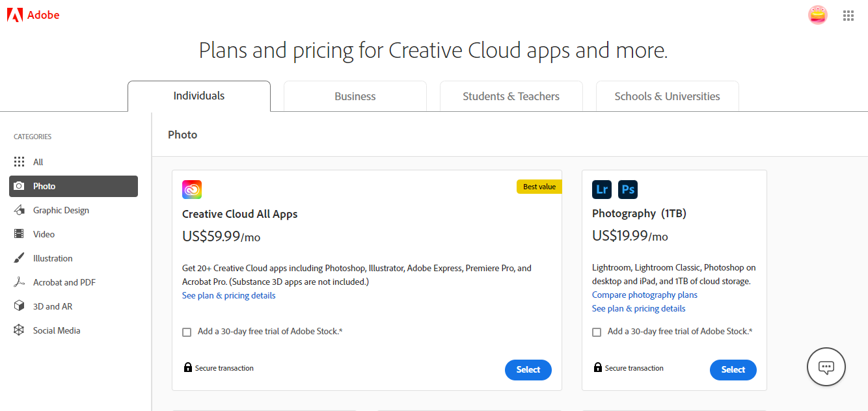Open the Video category

[x=74, y=234]
